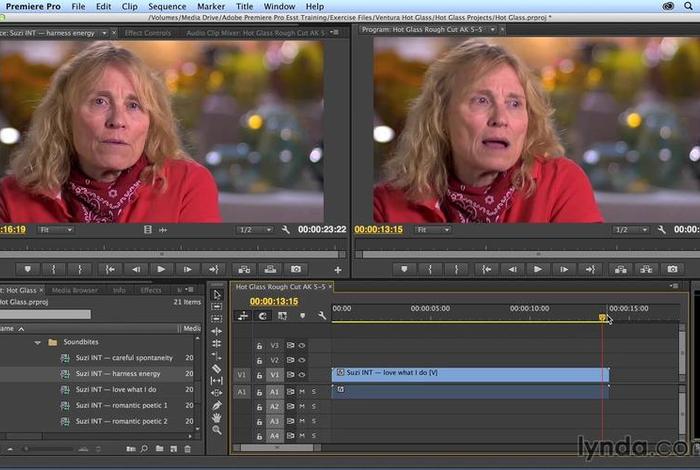
Task: Select the Rolling Edit tool
Action: (217, 344)
